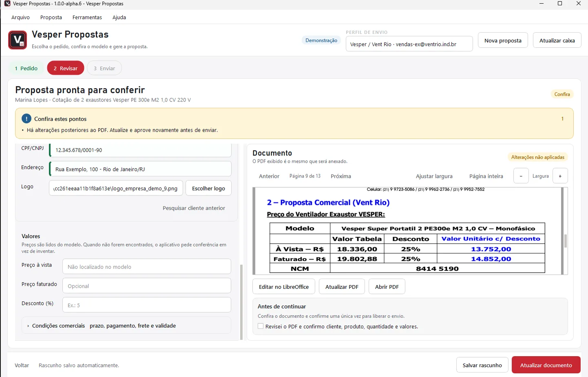
Task: Click Abrir PDF button
Action: (x=387, y=287)
